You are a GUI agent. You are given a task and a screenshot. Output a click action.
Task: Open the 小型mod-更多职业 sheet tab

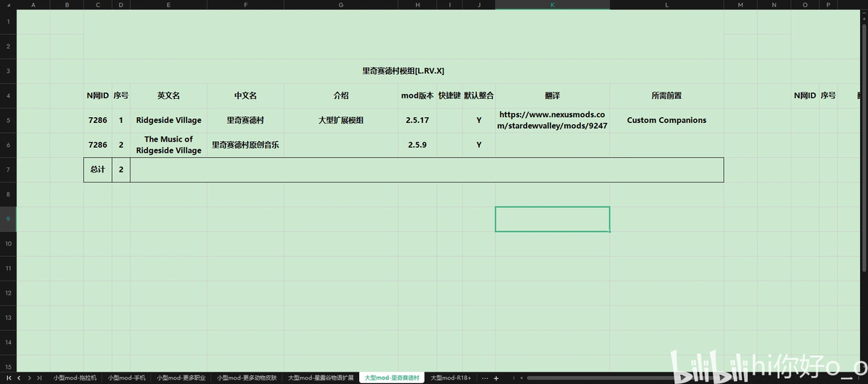[x=181, y=378]
